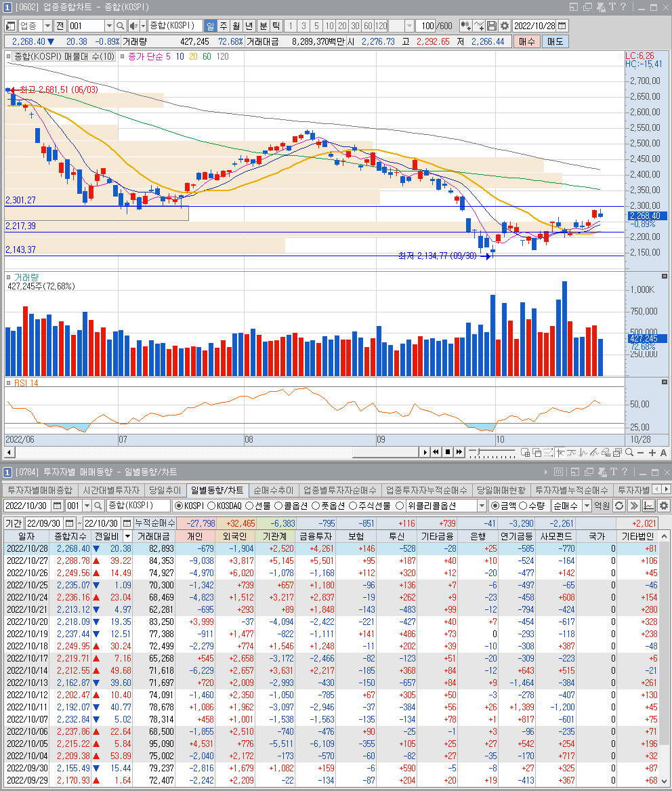This screenshot has width=672, height=791.
Task: Click the stop button under chart
Action: (448, 452)
